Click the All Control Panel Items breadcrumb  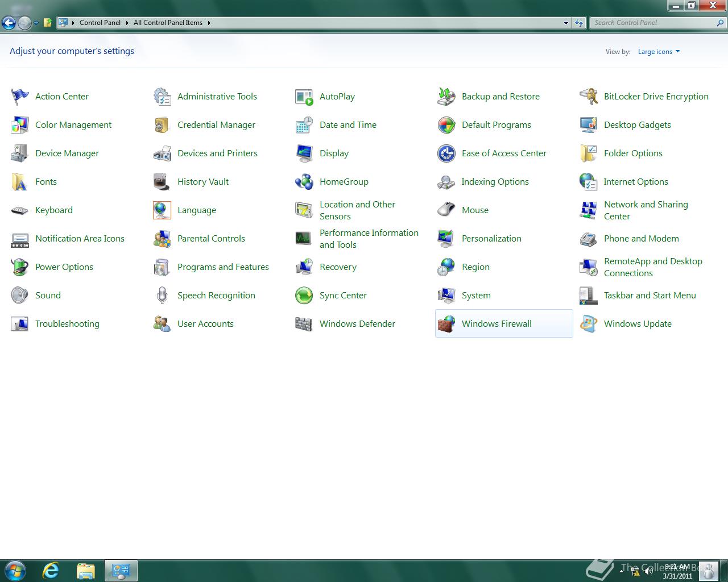pyautogui.click(x=168, y=23)
